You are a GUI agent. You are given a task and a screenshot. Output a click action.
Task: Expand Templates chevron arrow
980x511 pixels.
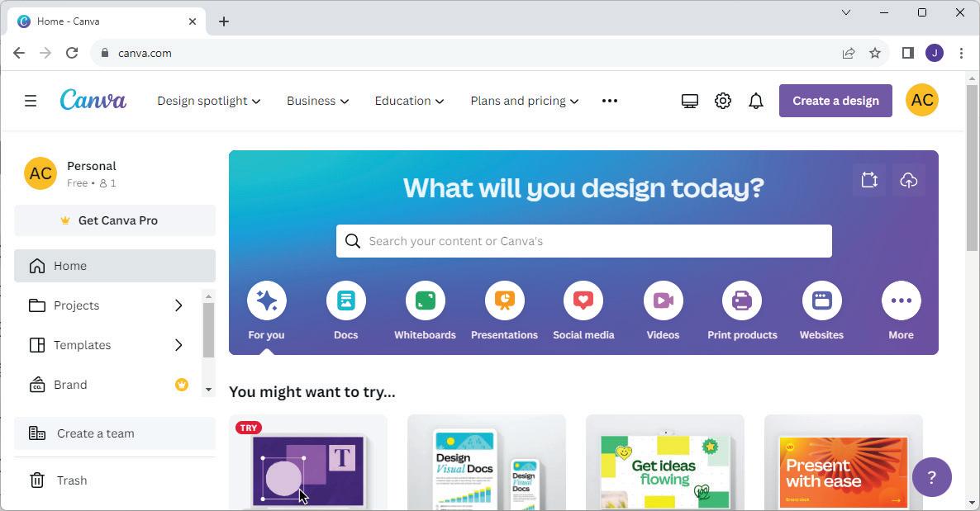178,345
